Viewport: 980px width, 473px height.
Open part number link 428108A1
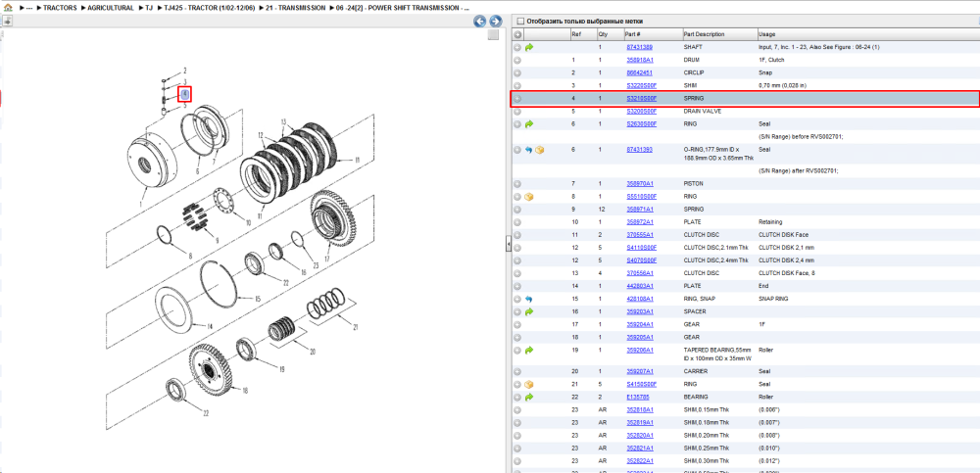639,300
